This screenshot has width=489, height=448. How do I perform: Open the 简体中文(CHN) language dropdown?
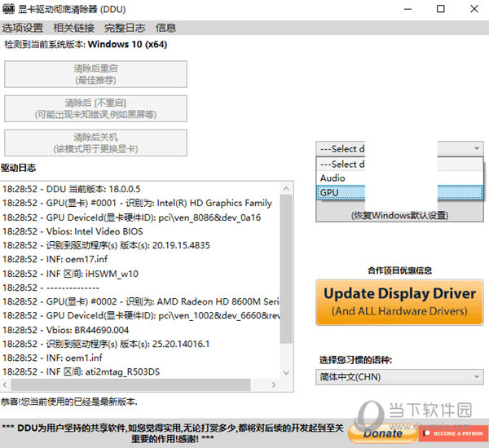pyautogui.click(x=400, y=377)
